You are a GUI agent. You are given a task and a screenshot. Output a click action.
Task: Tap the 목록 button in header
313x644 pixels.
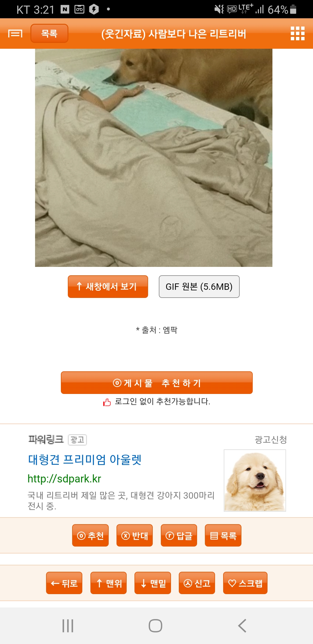coord(49,34)
